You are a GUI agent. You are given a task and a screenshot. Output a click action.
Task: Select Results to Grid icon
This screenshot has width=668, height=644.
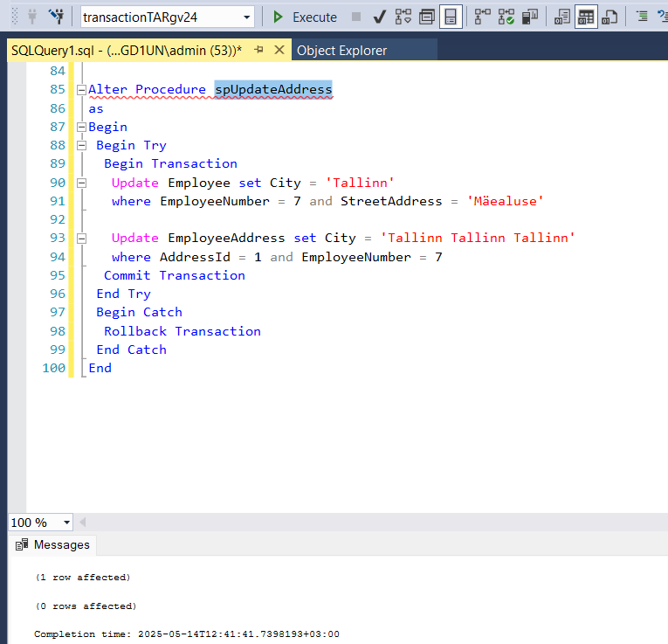[586, 17]
